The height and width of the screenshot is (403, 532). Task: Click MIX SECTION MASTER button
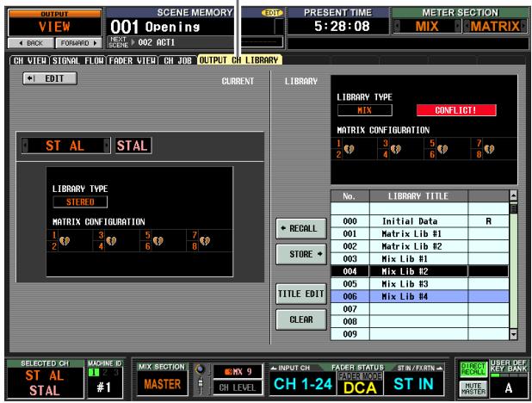coord(162,384)
